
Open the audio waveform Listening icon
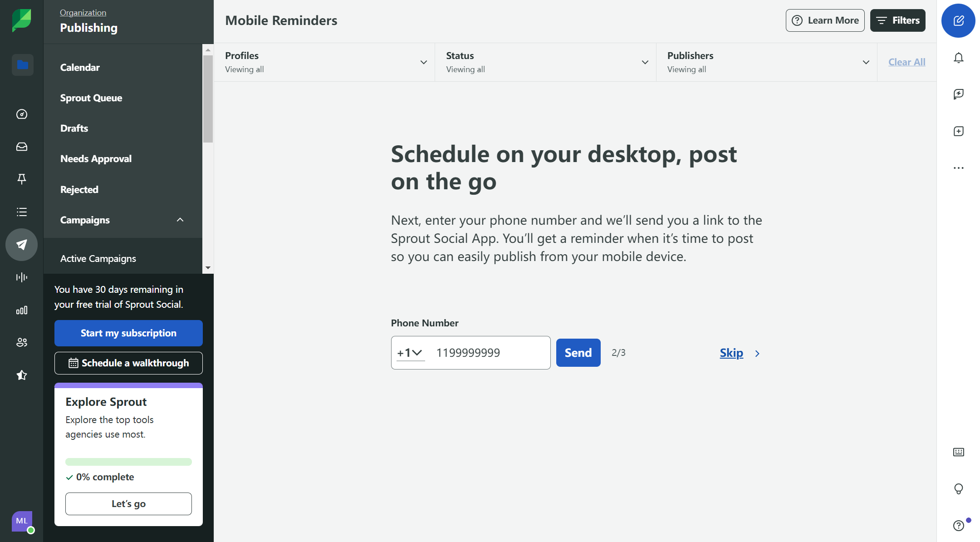tap(22, 277)
